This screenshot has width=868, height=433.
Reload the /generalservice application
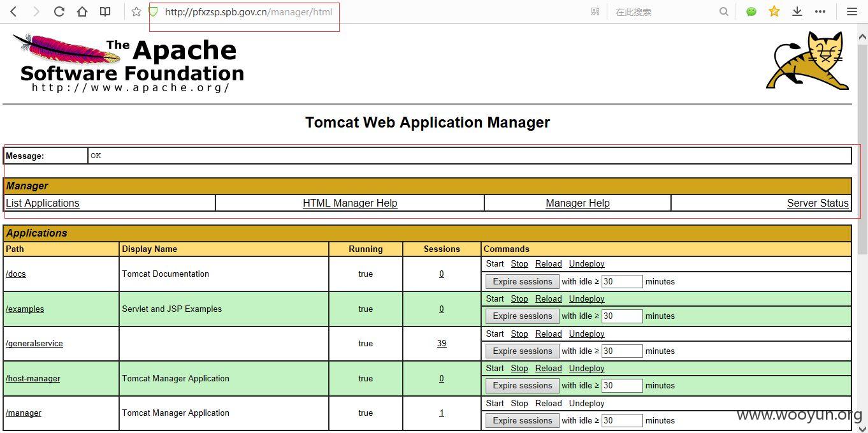click(549, 334)
